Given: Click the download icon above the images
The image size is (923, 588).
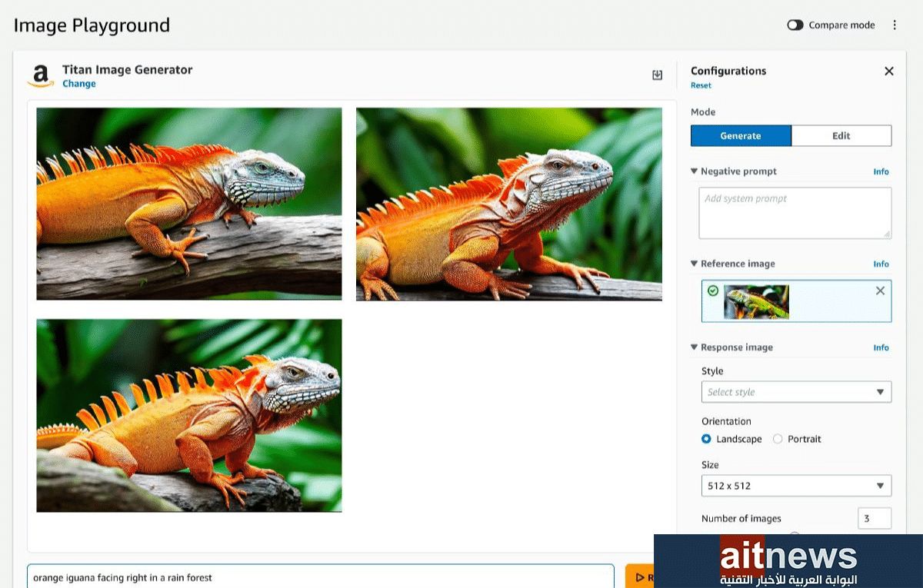Looking at the screenshot, I should click(x=657, y=75).
